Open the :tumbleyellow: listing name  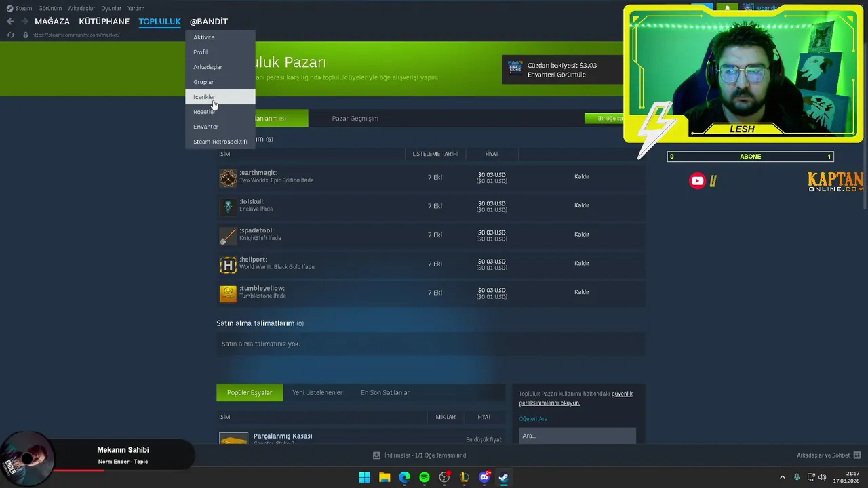tap(262, 289)
